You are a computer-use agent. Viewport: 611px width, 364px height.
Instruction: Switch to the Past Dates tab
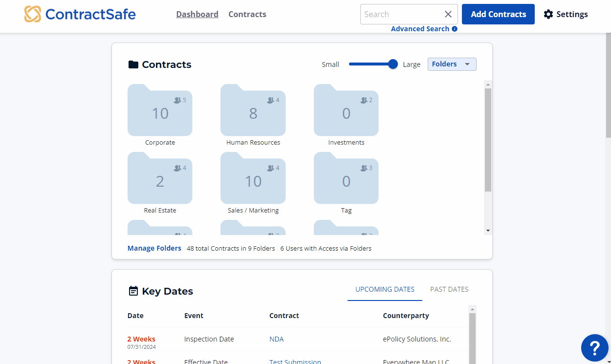click(x=449, y=289)
